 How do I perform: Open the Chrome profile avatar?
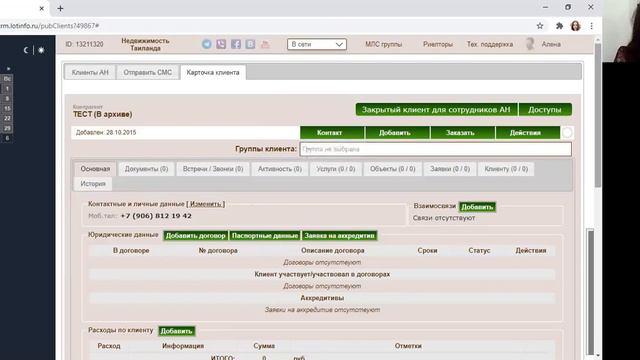click(576, 26)
